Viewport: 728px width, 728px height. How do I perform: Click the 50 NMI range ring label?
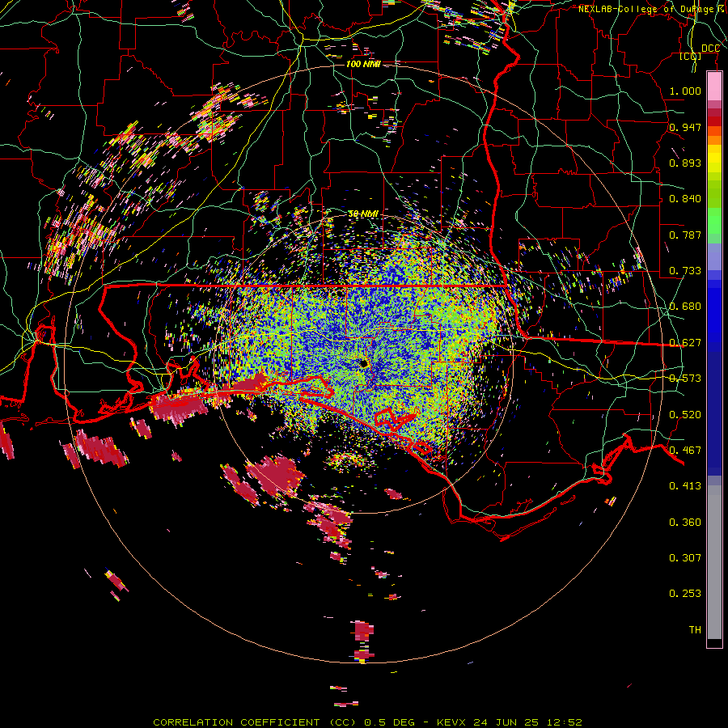pos(363,214)
